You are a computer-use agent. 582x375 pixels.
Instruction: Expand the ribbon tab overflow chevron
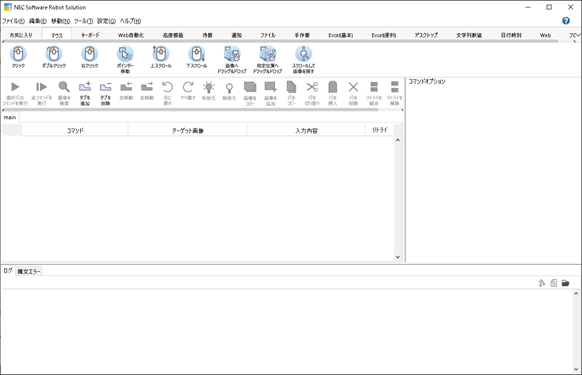[578, 35]
